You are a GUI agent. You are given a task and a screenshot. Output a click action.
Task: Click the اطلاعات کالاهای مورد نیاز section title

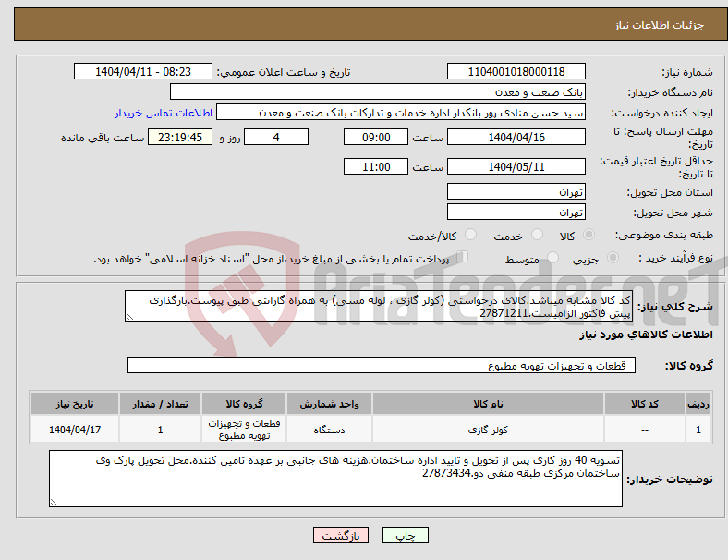(647, 335)
